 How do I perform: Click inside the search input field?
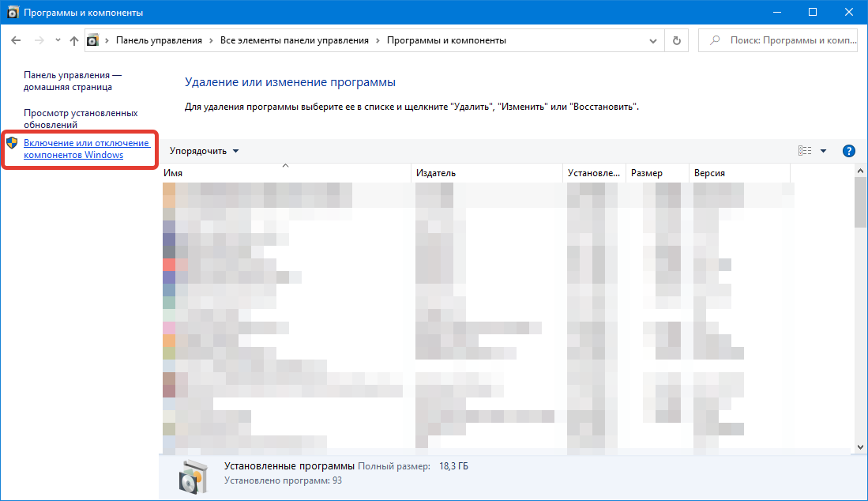coord(782,40)
